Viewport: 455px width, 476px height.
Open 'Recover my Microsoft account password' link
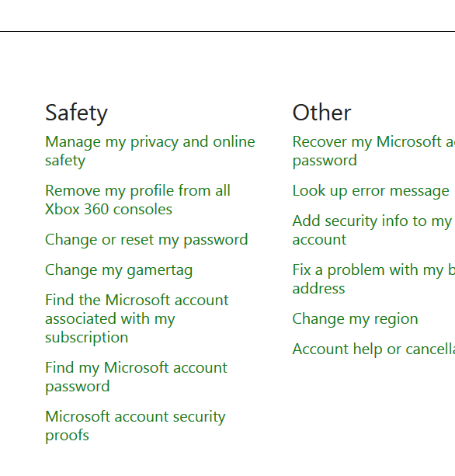pyautogui.click(x=373, y=151)
